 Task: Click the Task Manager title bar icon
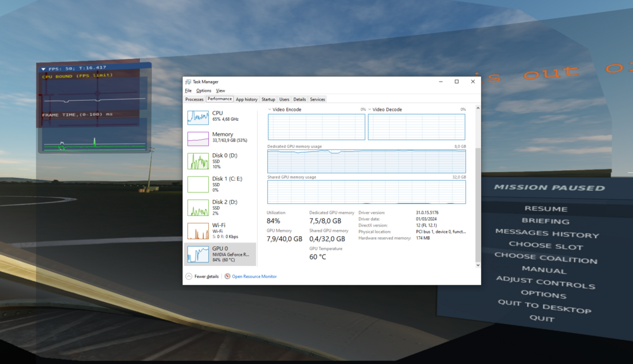188,82
